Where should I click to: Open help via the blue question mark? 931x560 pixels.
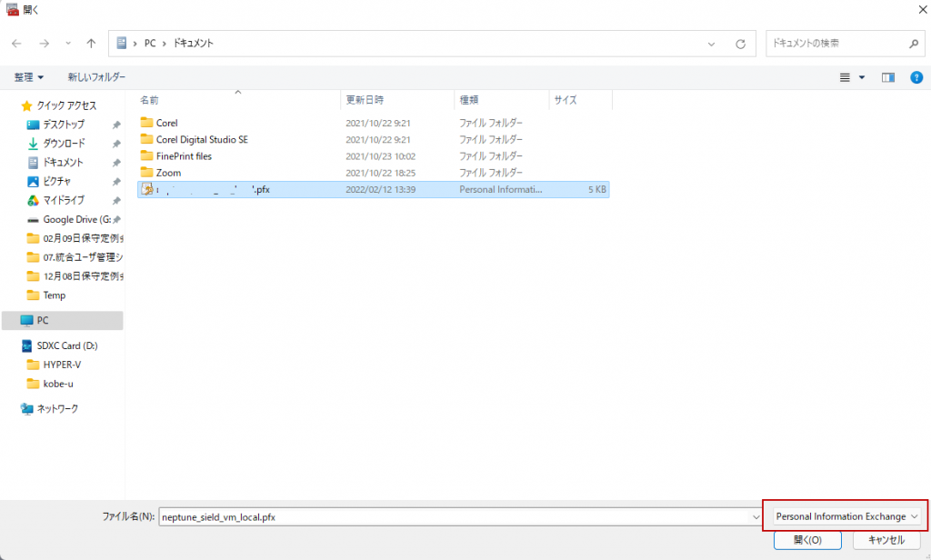coord(916,77)
